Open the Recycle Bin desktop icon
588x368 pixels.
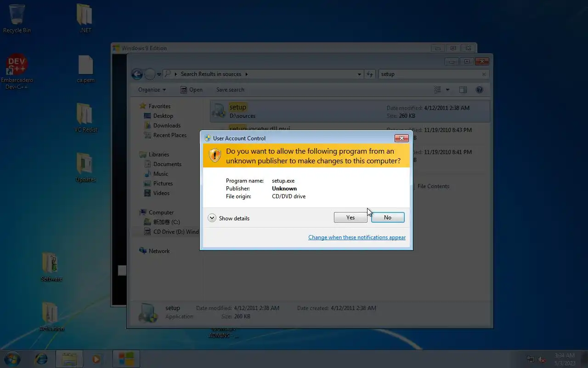pyautogui.click(x=17, y=18)
